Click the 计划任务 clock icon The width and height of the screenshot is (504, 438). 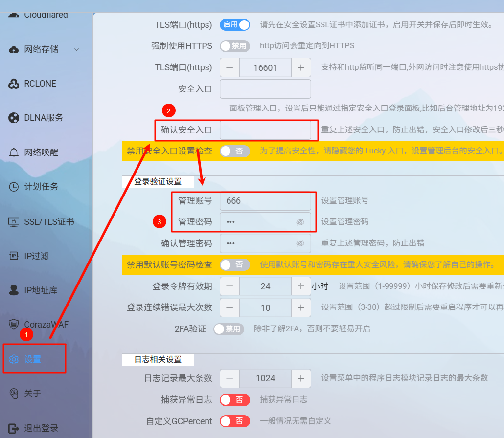click(x=14, y=187)
